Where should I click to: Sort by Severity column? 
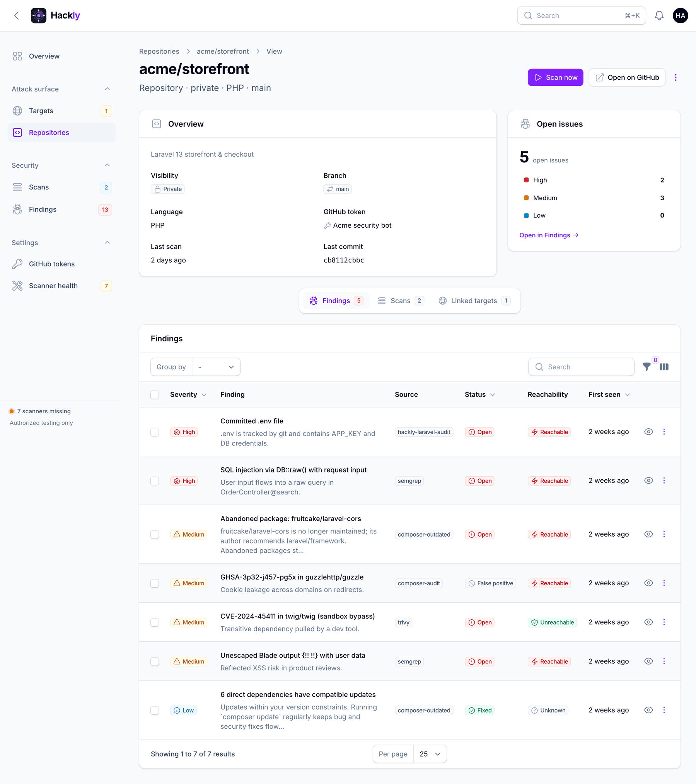click(188, 394)
